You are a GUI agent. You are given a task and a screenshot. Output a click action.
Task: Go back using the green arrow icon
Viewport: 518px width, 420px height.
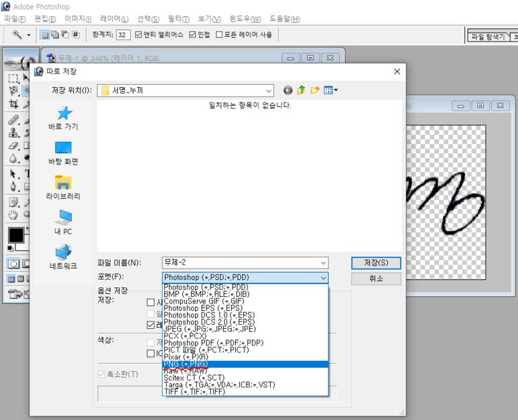287,90
